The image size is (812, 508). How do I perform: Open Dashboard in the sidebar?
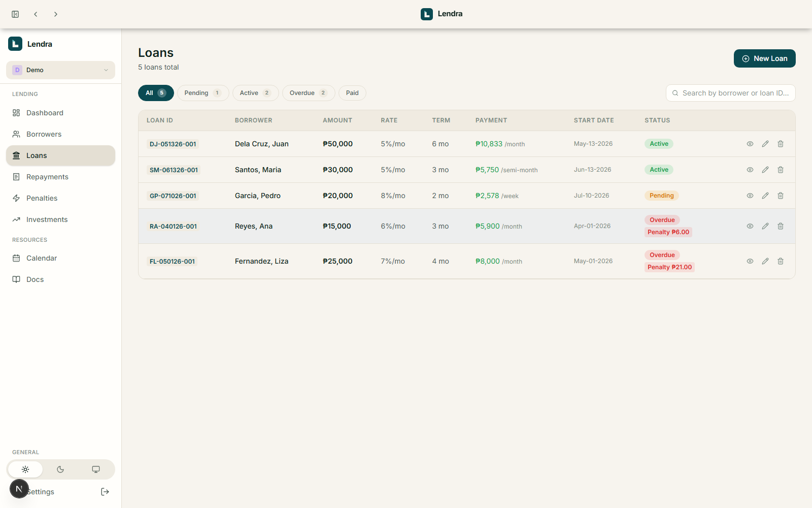(x=60, y=113)
